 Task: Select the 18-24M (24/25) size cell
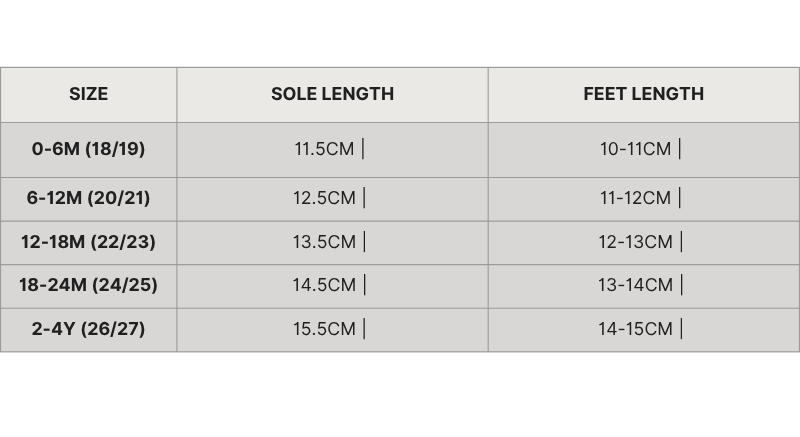pyautogui.click(x=88, y=285)
